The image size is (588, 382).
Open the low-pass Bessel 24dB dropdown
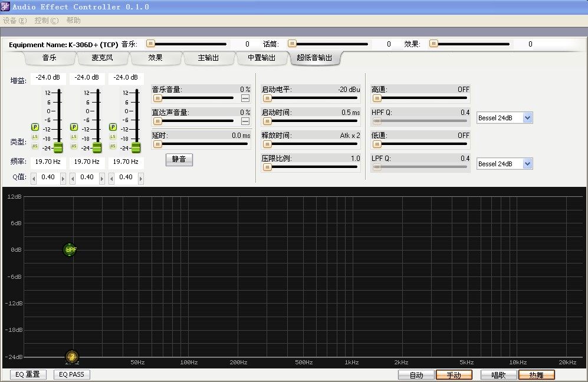(527, 164)
